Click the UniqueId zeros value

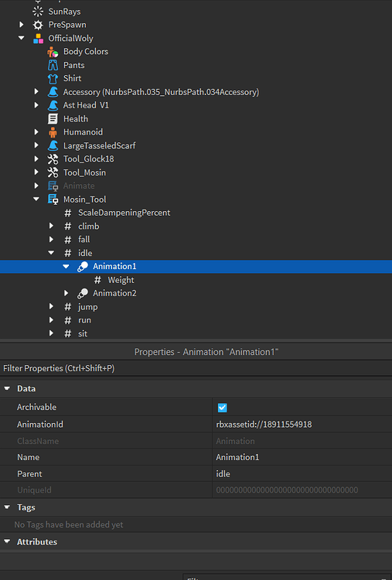click(287, 490)
